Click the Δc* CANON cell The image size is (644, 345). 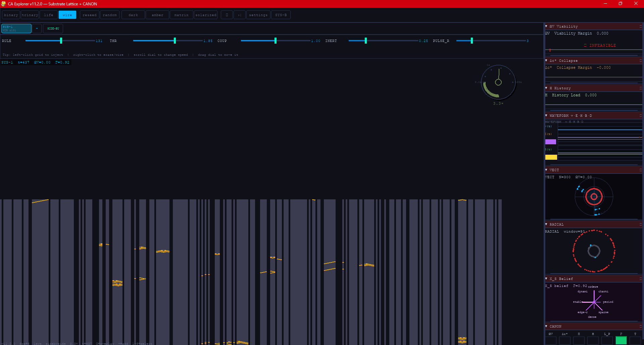tap(565, 341)
